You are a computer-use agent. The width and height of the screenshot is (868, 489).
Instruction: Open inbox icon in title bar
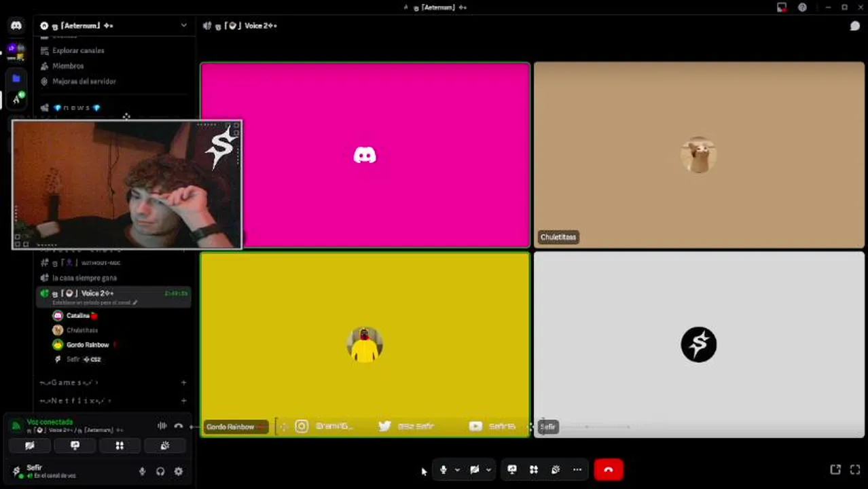pos(782,7)
